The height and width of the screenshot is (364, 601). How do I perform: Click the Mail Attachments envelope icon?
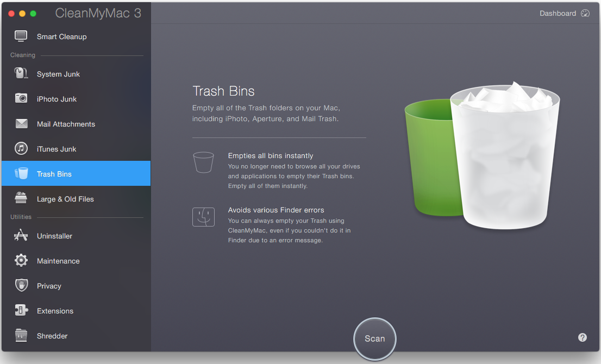[21, 124]
